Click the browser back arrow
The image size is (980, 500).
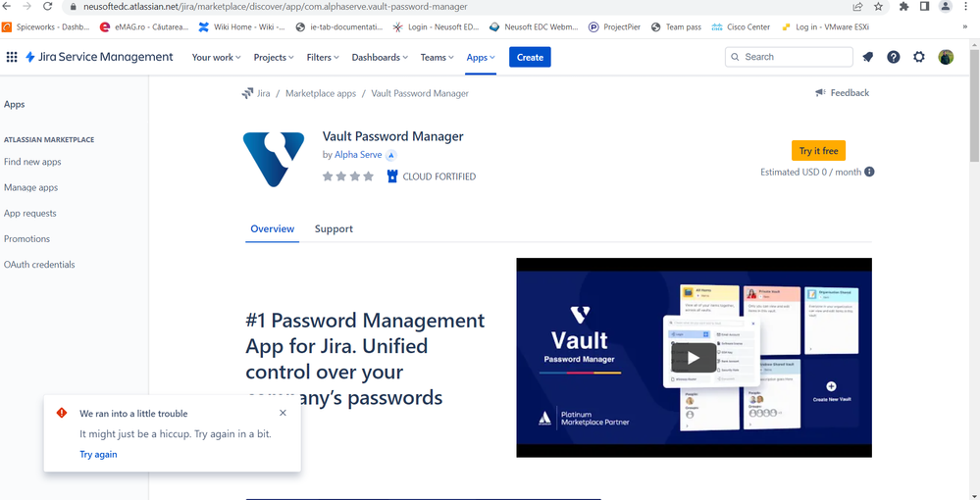[7, 6]
